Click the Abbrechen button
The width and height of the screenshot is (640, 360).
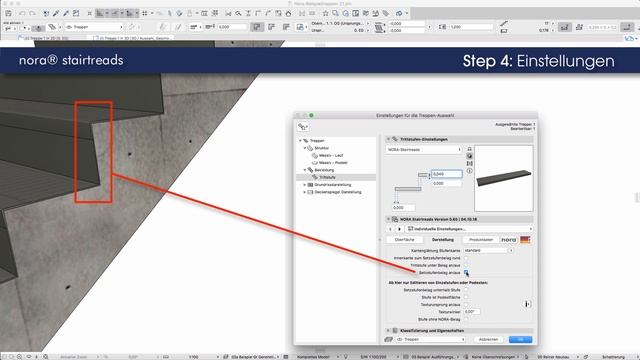pyautogui.click(x=488, y=340)
